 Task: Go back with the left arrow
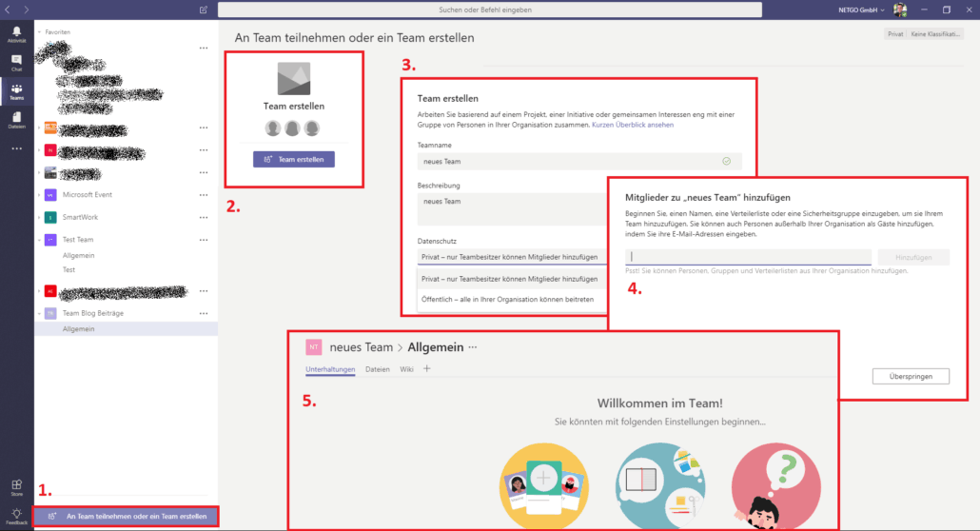(x=9, y=10)
